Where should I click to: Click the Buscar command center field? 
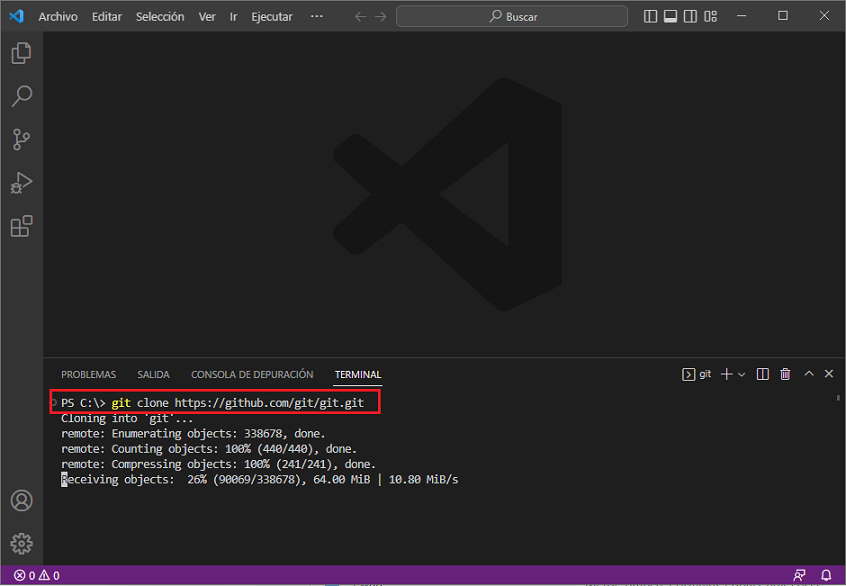[511, 16]
